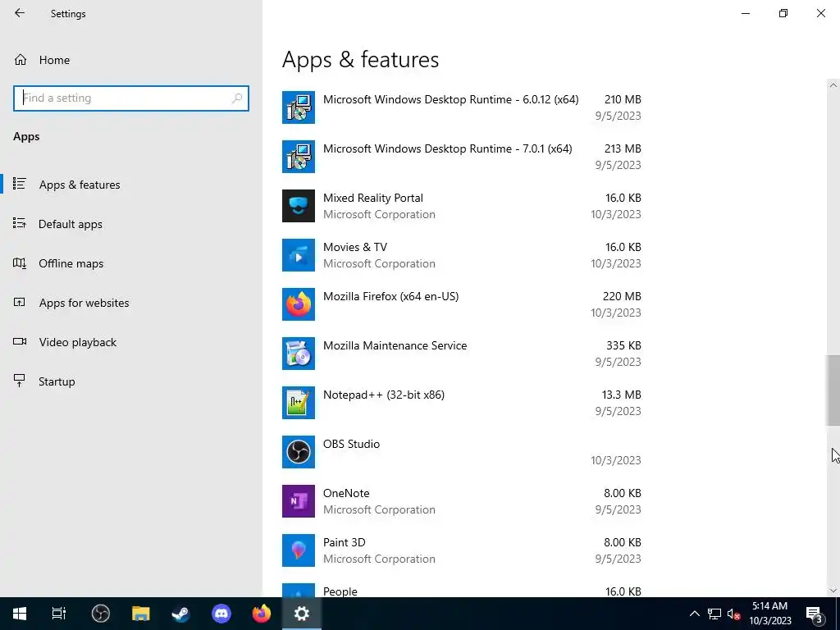
Task: Click the Paint 3D app icon
Action: tap(299, 550)
